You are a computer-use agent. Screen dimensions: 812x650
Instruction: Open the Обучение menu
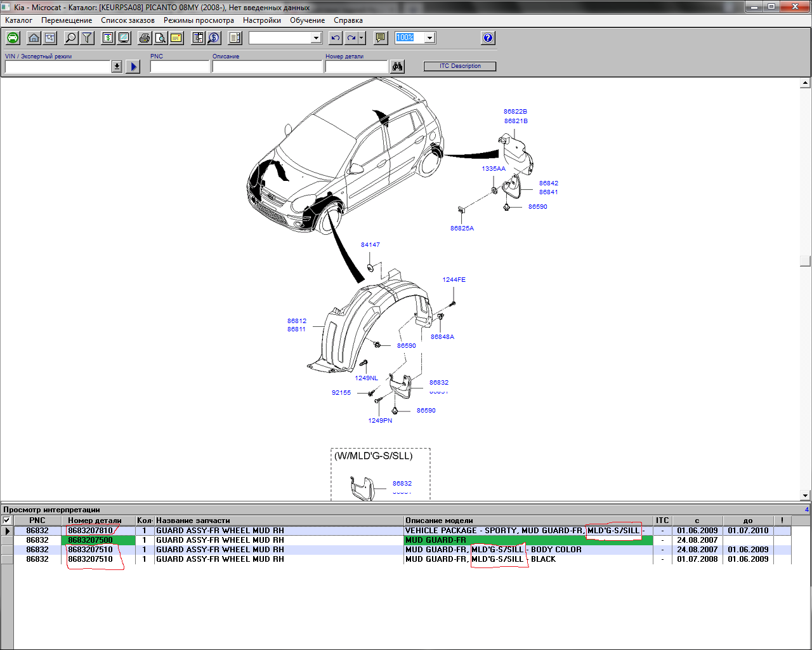tap(307, 20)
